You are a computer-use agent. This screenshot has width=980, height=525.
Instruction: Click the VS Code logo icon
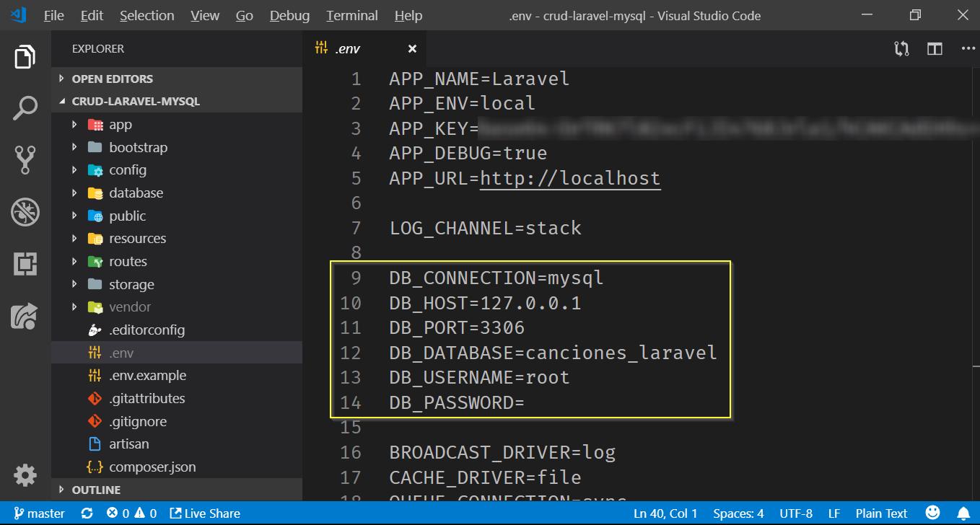(19, 15)
